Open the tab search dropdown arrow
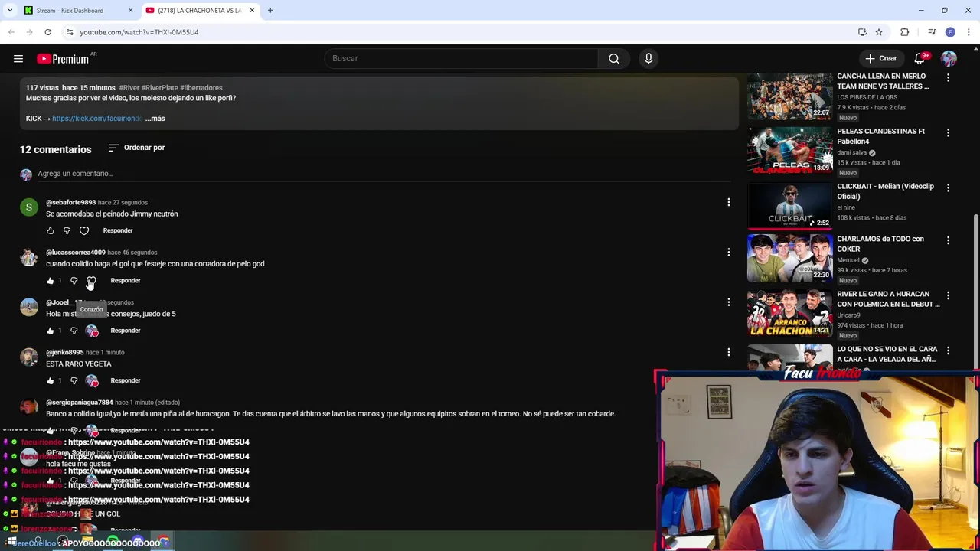980x551 pixels. (10, 11)
